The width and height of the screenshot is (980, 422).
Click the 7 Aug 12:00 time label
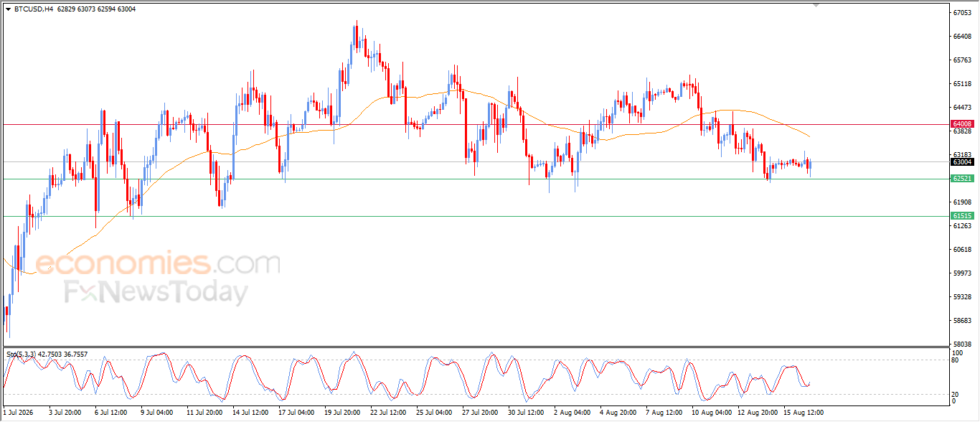coord(664,413)
